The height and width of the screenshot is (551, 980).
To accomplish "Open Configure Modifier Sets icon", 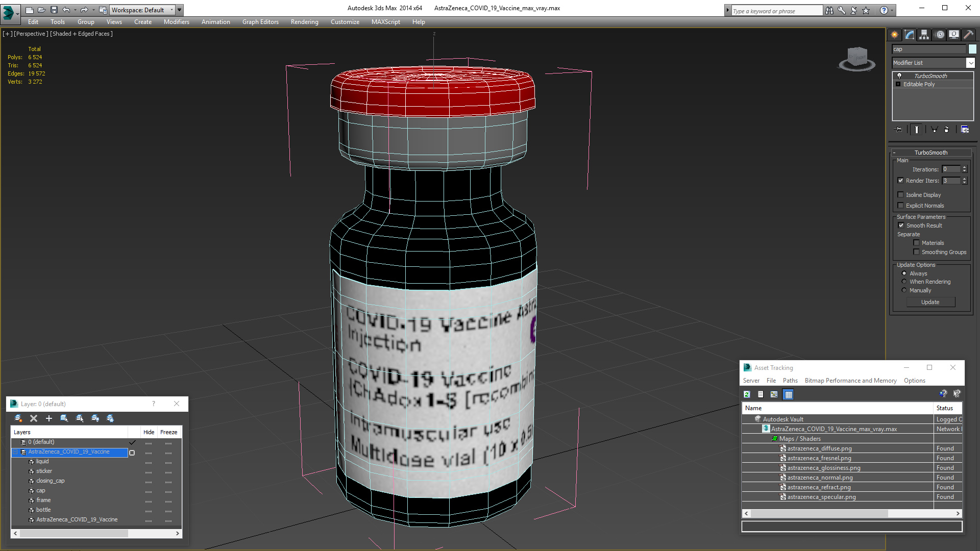I will (965, 130).
